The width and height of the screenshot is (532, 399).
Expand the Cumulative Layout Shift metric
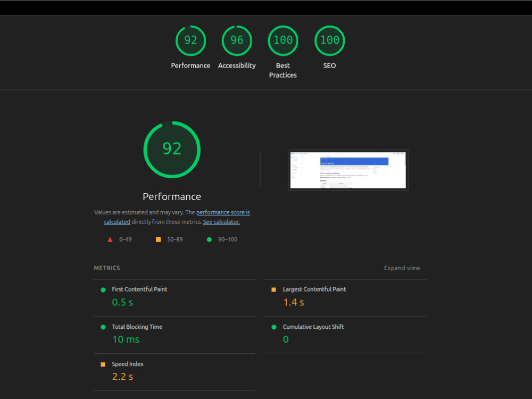click(x=345, y=335)
